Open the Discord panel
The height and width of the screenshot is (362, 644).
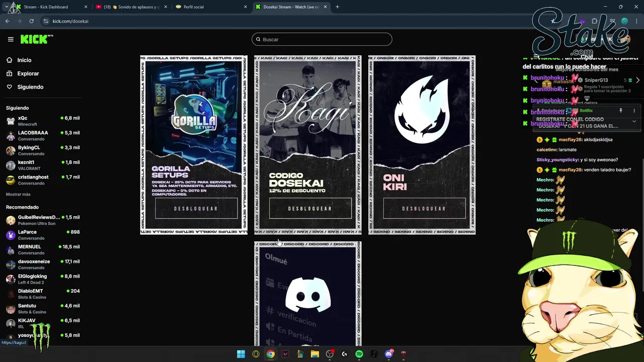(307, 294)
